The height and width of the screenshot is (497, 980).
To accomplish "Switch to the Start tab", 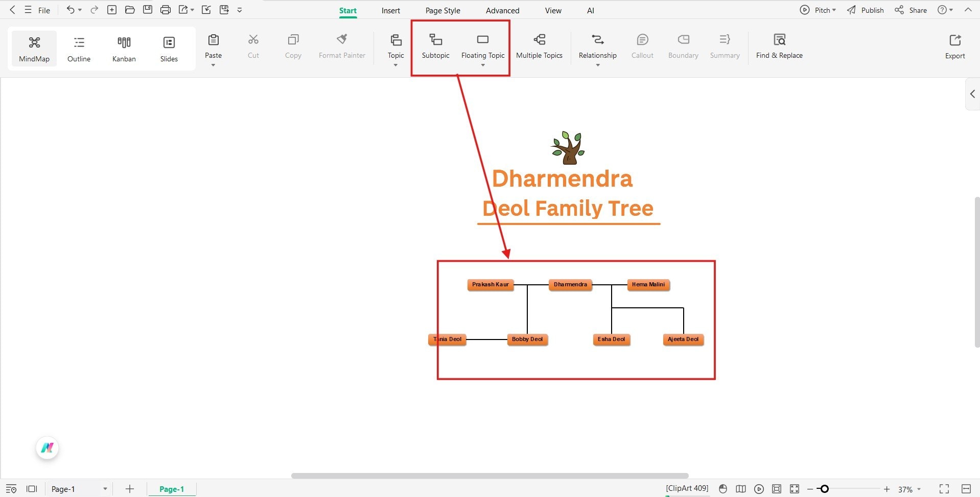I will (348, 10).
